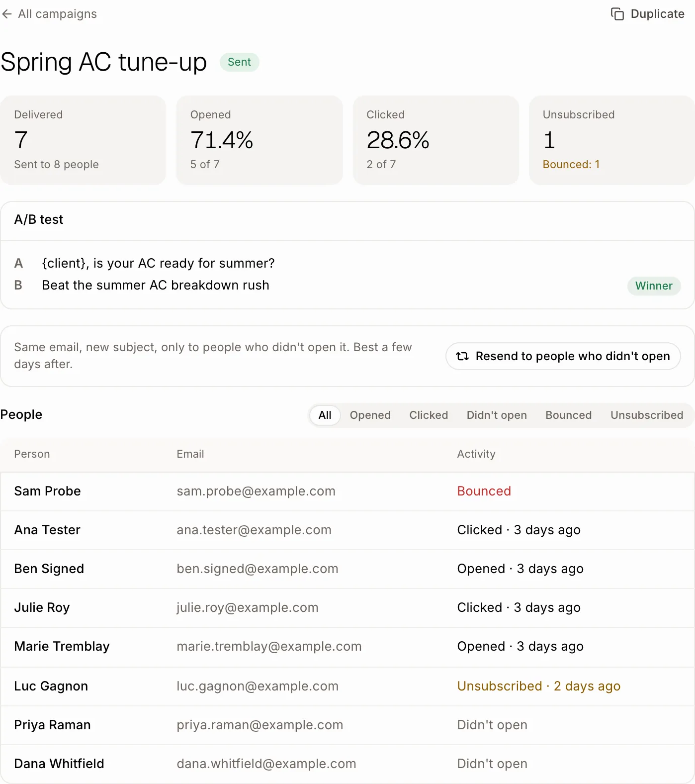Open the Clicked 28.6% stat card
The image size is (695, 784).
coord(436,140)
